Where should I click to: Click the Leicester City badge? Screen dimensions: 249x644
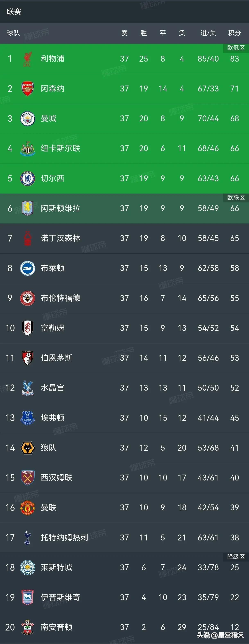(x=27, y=567)
